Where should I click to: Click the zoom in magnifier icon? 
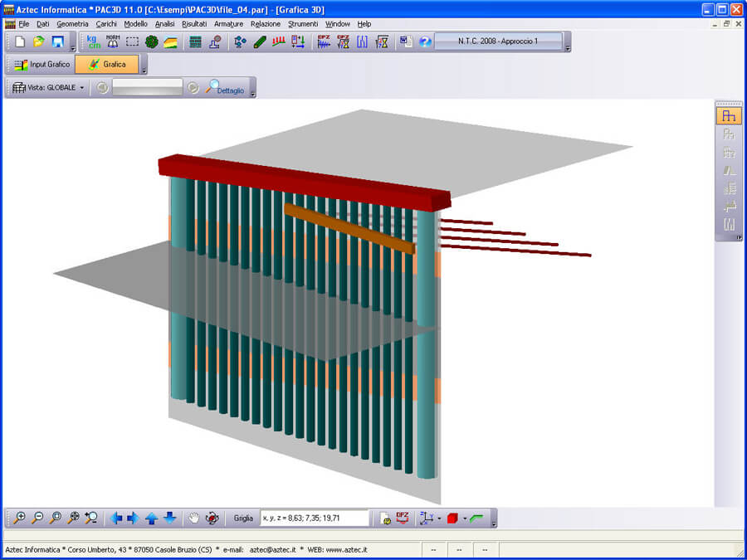point(19,518)
